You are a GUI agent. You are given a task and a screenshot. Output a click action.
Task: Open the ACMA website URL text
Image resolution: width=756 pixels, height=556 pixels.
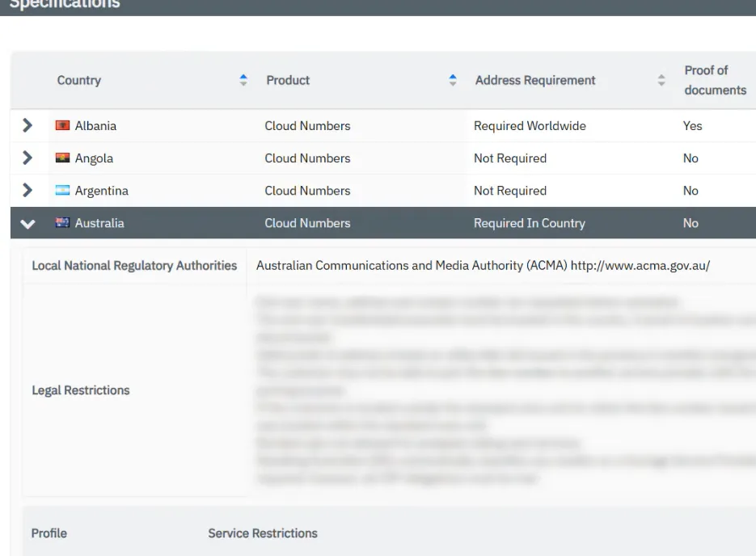tap(640, 265)
